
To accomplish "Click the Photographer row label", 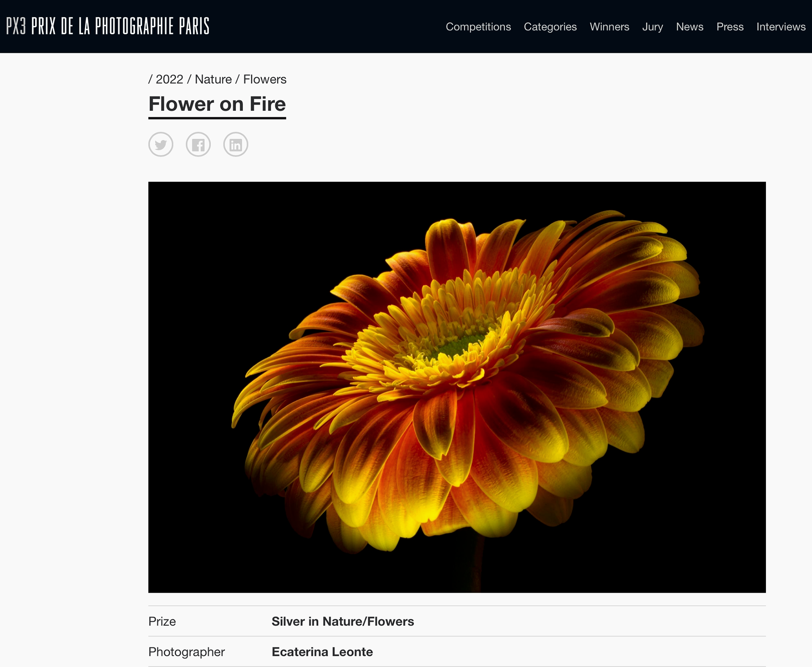I will (x=187, y=652).
